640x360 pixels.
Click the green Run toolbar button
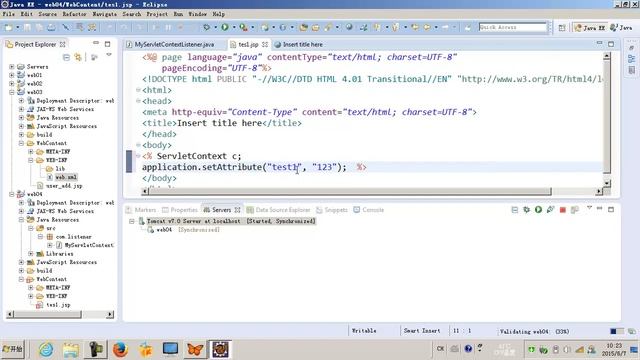[x=225, y=27]
